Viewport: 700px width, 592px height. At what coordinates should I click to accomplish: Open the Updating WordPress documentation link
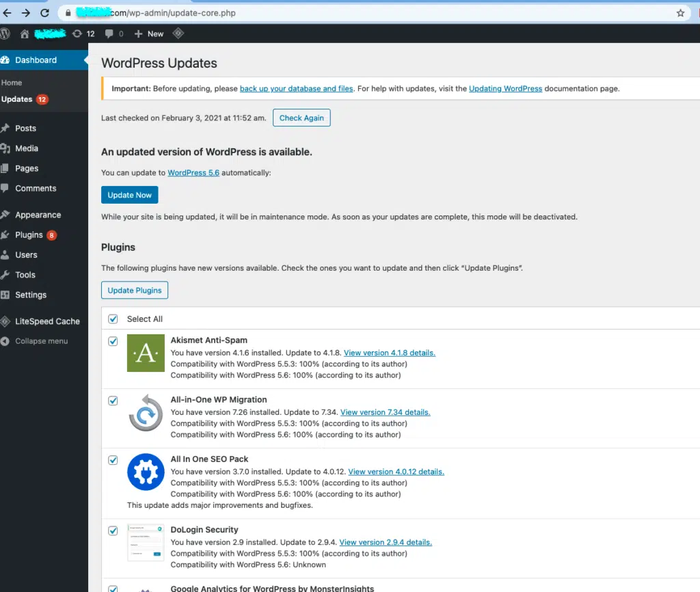505,88
